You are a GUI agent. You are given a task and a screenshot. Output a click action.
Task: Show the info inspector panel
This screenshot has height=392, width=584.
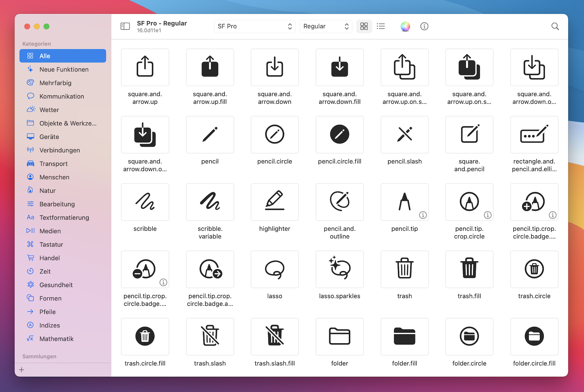coord(424,26)
